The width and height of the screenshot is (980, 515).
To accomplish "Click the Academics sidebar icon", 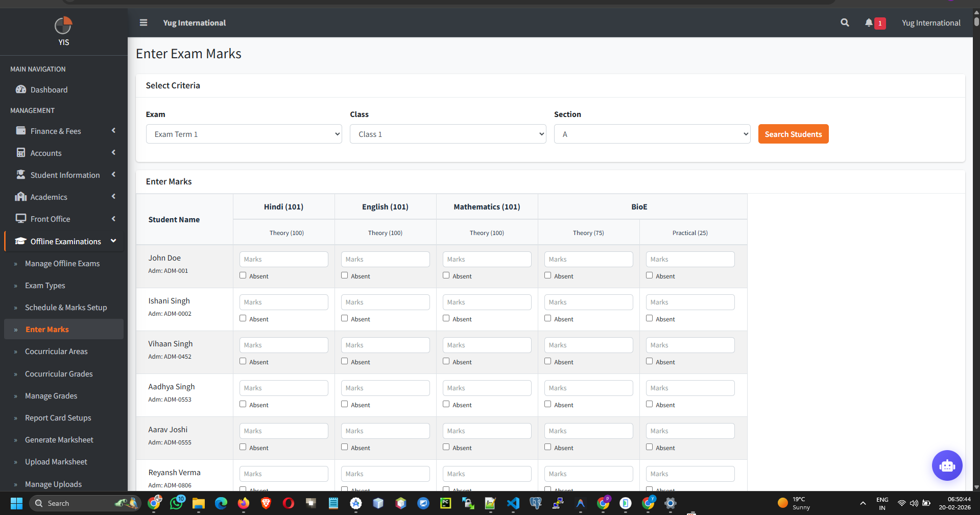I will [21, 197].
